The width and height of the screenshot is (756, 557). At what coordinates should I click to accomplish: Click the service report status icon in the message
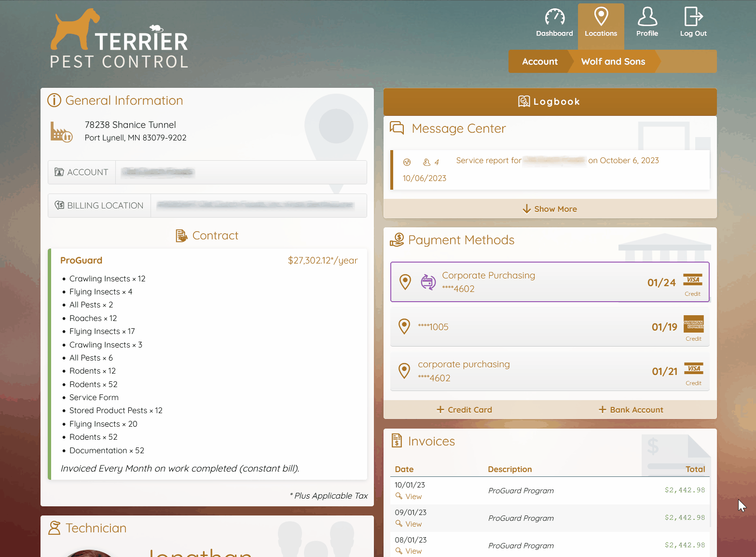tap(407, 162)
